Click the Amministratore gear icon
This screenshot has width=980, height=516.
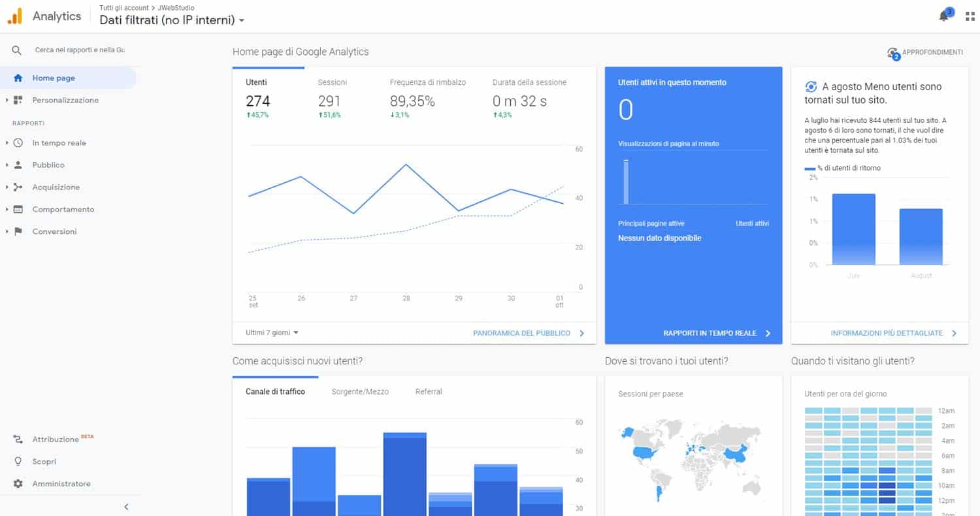[x=18, y=483]
